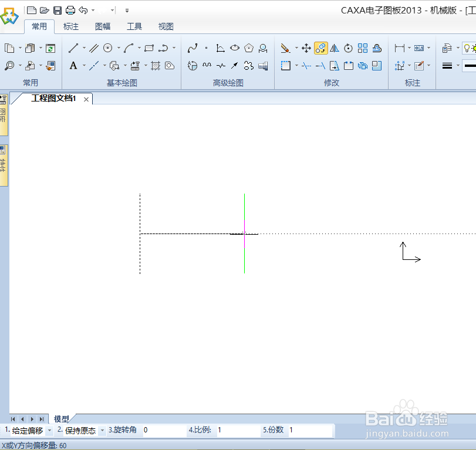Select the Text tool letter A
The height and width of the screenshot is (450, 476).
tap(73, 66)
